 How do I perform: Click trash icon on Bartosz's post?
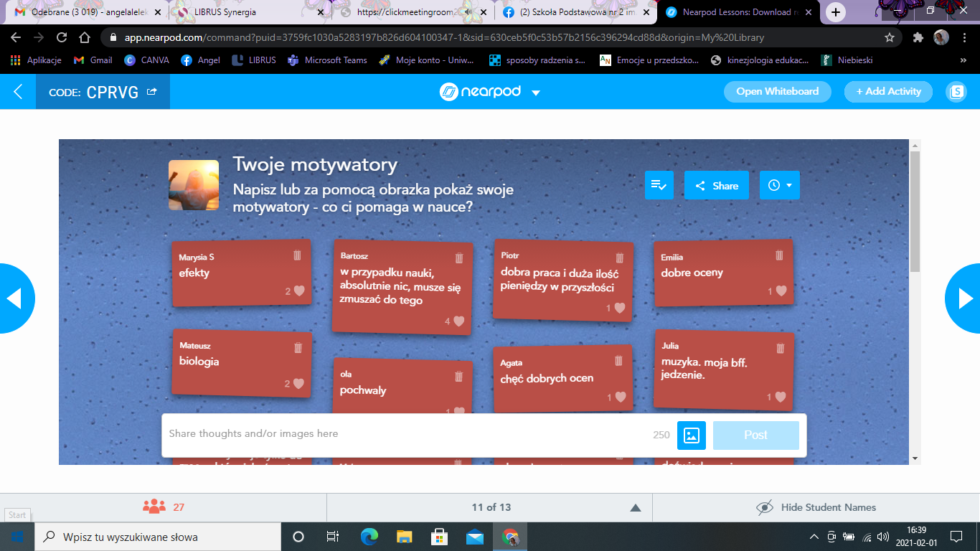459,258
